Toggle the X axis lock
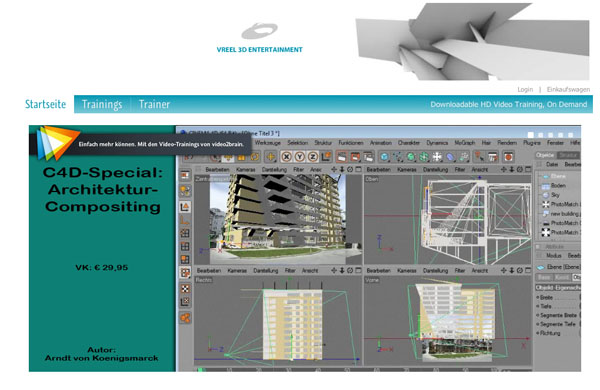Screen dimensions: 600x390 [286, 157]
